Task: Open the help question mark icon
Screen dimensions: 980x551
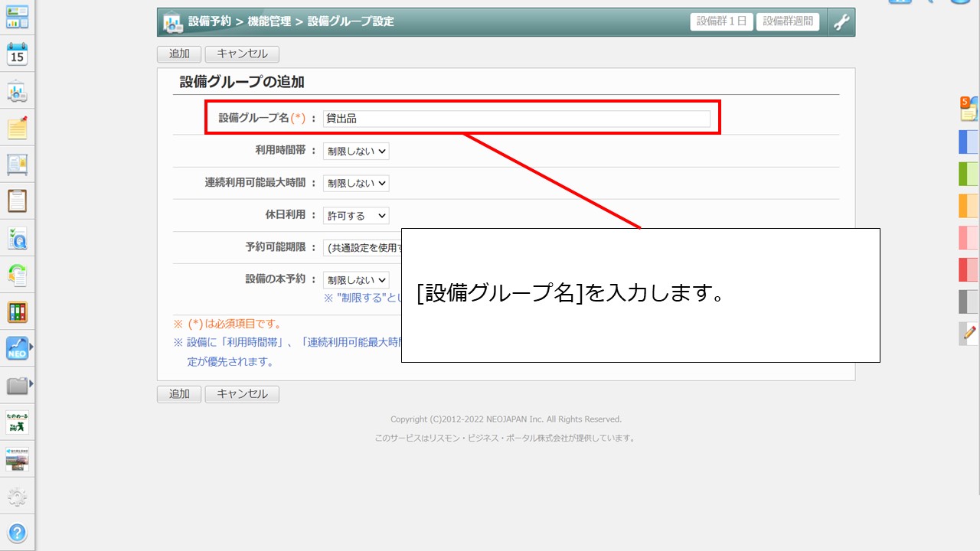Action: point(17,533)
